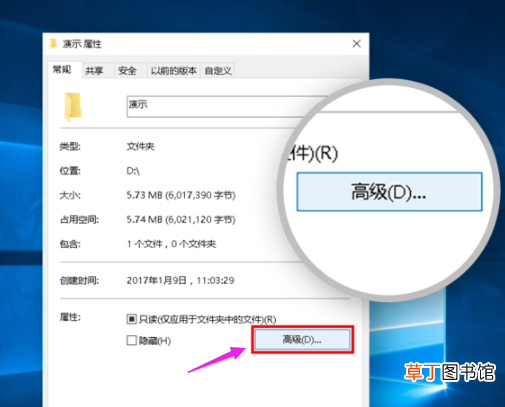Viewport: 505px width, 407px height.
Task: Enable the 隐藏(H) hidden checkbox
Action: pos(132,340)
